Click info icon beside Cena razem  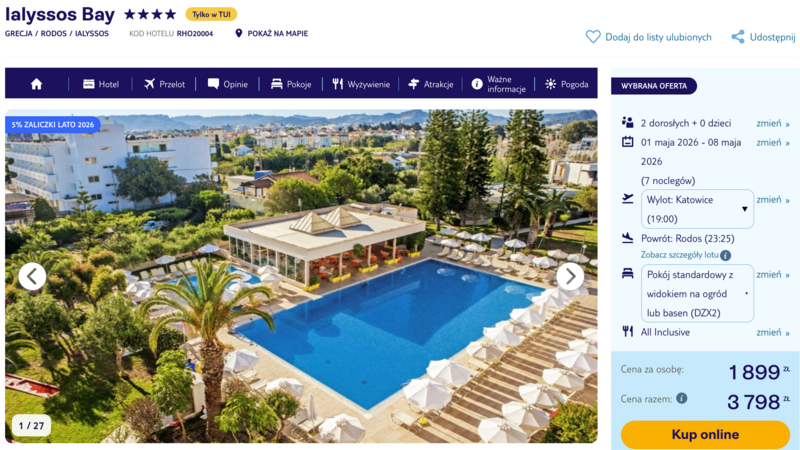point(682,398)
